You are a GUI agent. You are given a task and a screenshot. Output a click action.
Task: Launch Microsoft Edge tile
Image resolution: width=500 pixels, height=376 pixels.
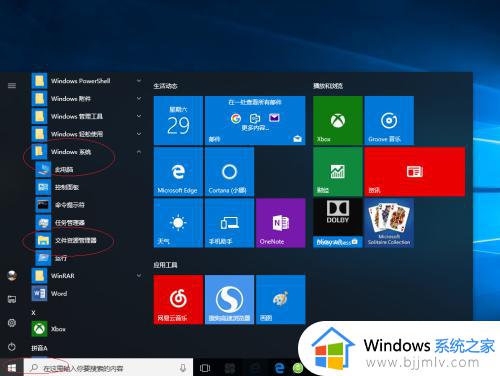178,172
